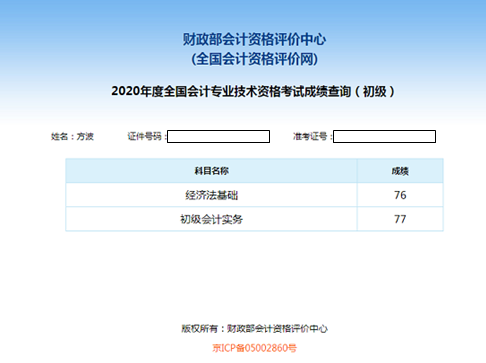This screenshot has height=363, width=486.
Task: Select the score 77 cell
Action: point(400,219)
